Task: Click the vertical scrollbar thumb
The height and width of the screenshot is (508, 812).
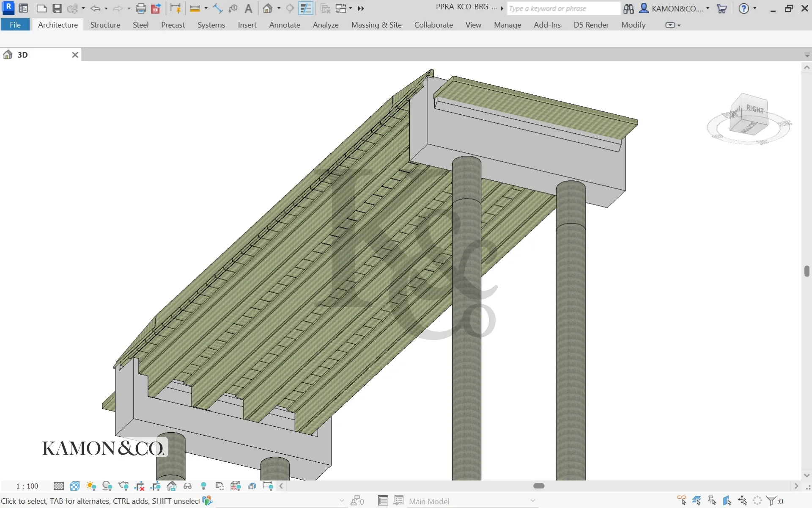Action: (807, 271)
